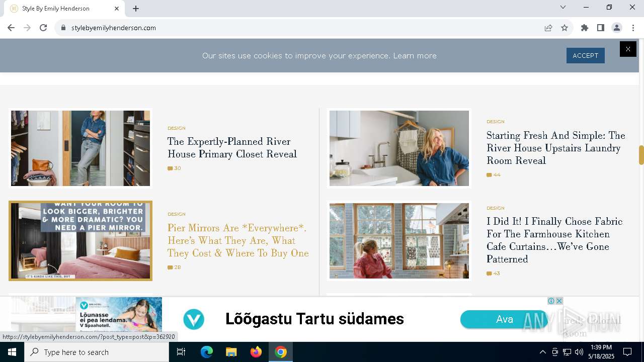The width and height of the screenshot is (644, 362).
Task: Reload the current page
Action: tap(43, 28)
